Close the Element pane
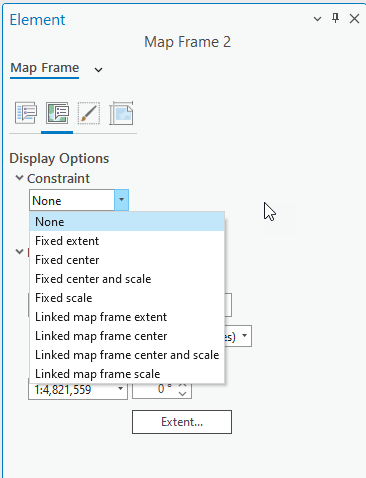Viewport: 366px width, 478px height. pyautogui.click(x=354, y=19)
